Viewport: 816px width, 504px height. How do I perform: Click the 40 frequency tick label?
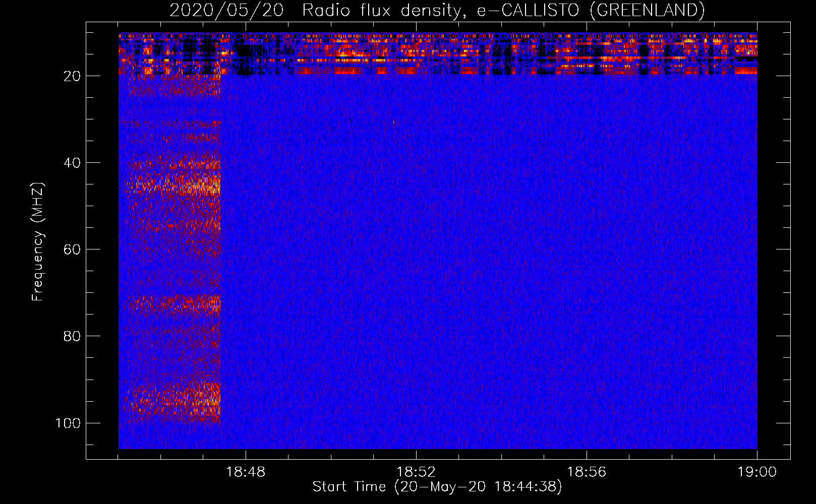click(x=72, y=163)
